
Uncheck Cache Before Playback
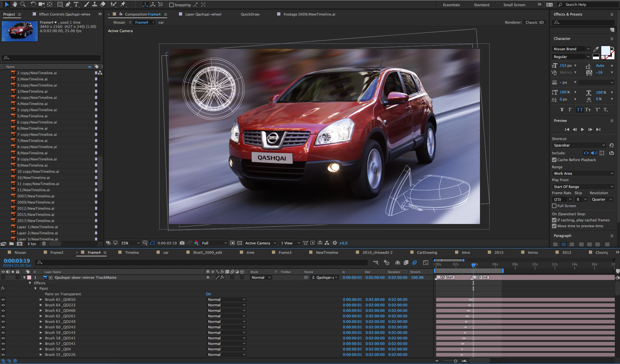tap(554, 160)
